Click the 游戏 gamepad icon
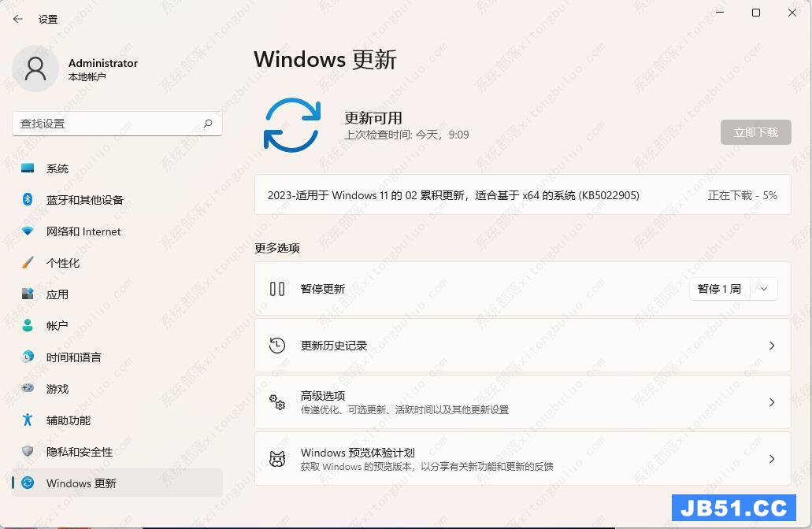 point(28,389)
